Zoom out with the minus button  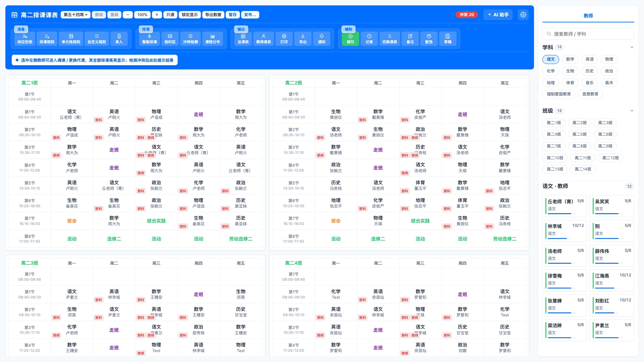tap(128, 15)
